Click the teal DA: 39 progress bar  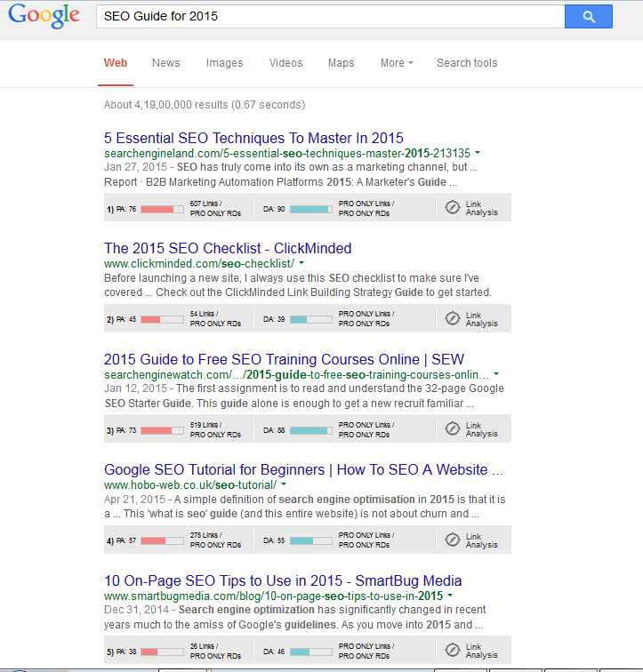tap(310, 319)
